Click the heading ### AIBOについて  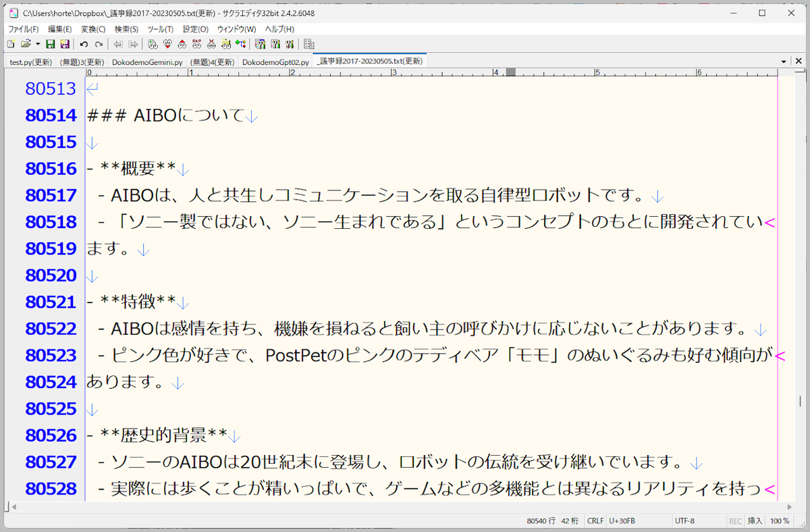coord(165,115)
